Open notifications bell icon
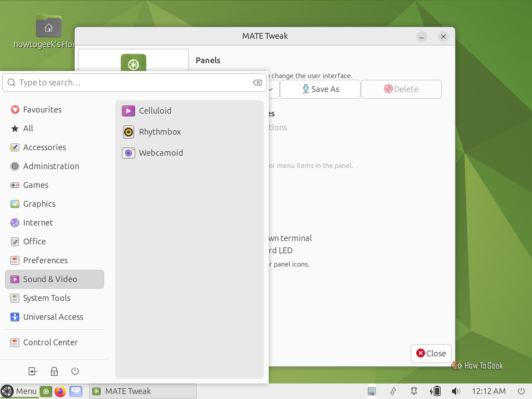The height and width of the screenshot is (399, 532). point(414,391)
